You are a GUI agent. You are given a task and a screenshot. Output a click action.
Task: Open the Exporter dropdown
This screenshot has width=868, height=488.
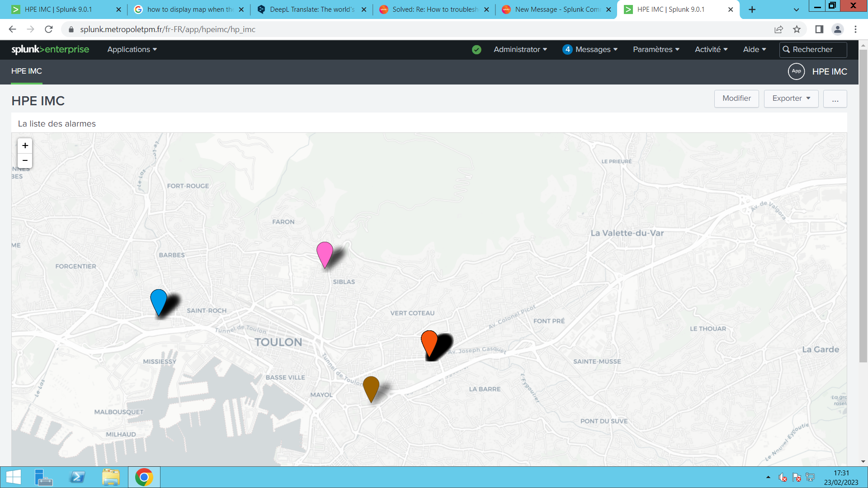coord(791,99)
